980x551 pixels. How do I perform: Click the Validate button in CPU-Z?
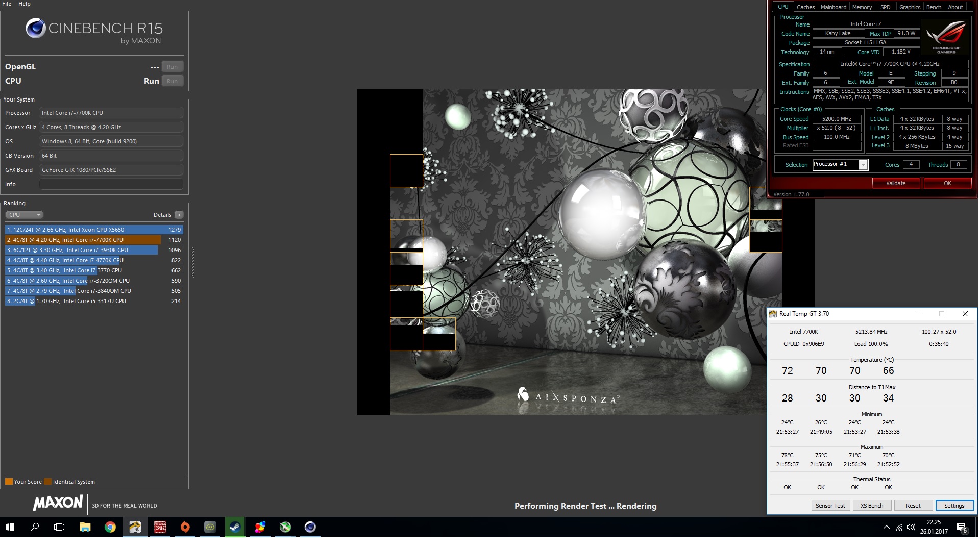click(x=896, y=183)
